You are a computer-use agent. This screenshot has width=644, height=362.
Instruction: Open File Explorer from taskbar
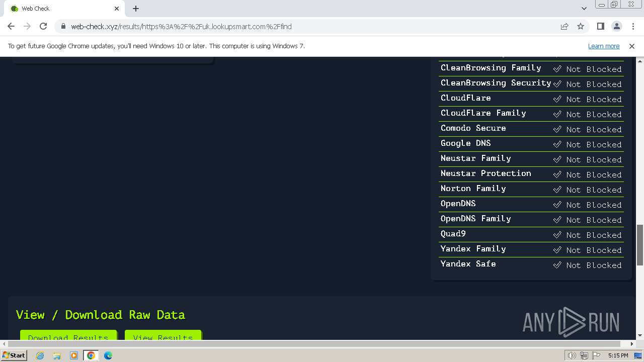tap(57, 355)
